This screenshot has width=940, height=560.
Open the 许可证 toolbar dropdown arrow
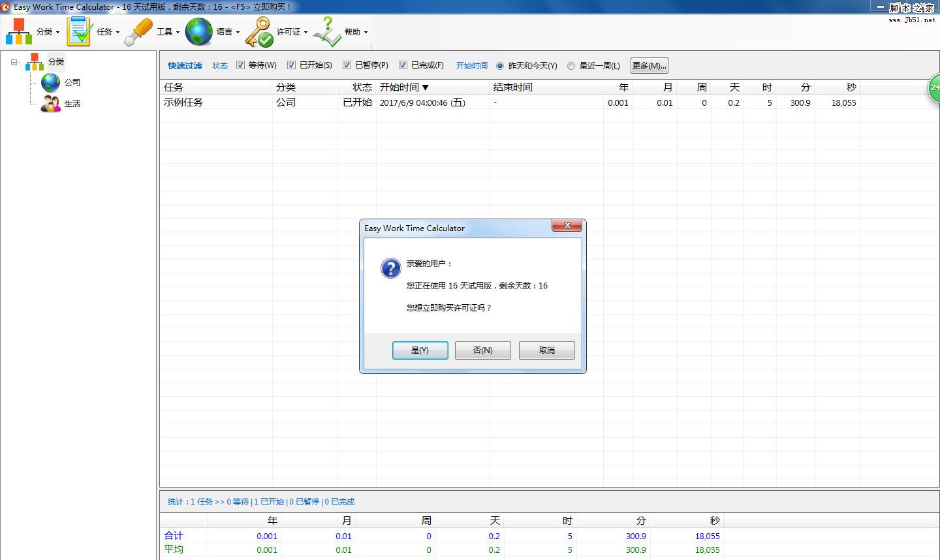pyautogui.click(x=305, y=32)
